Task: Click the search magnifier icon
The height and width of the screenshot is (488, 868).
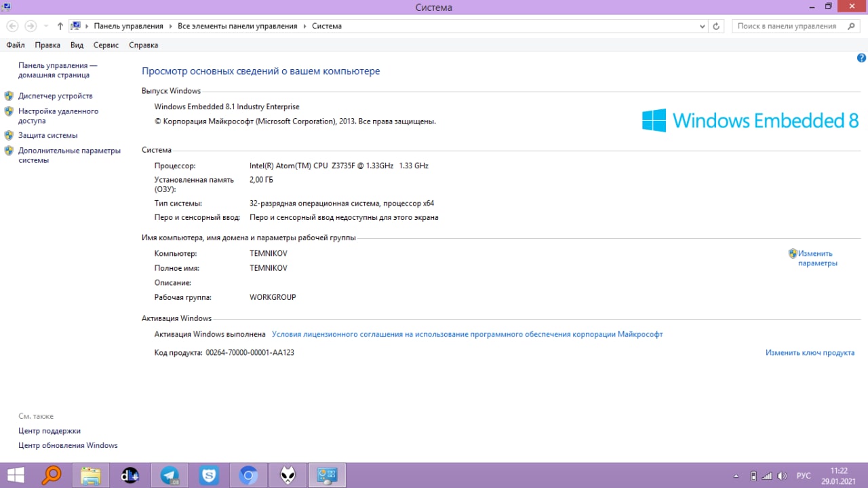Action: (x=852, y=26)
